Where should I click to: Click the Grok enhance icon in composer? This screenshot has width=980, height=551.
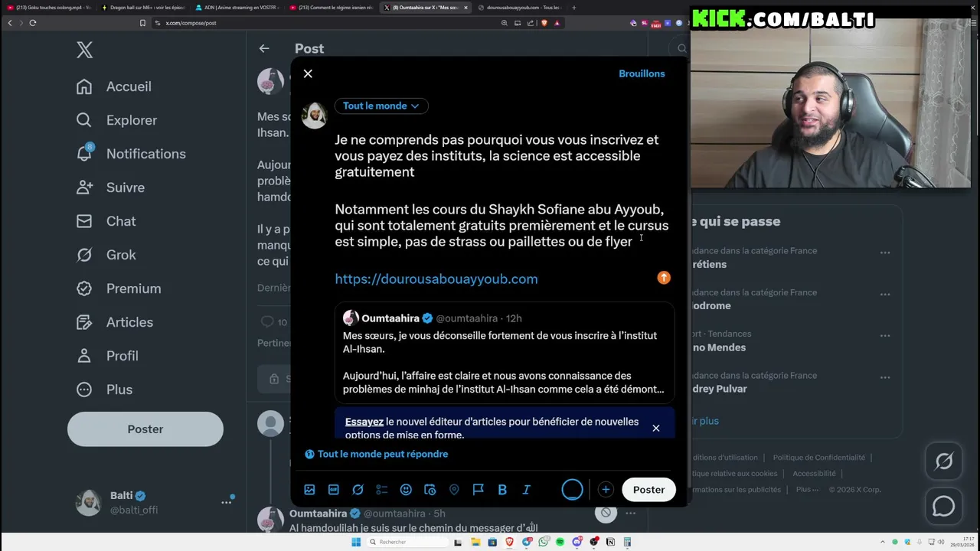pyautogui.click(x=358, y=490)
